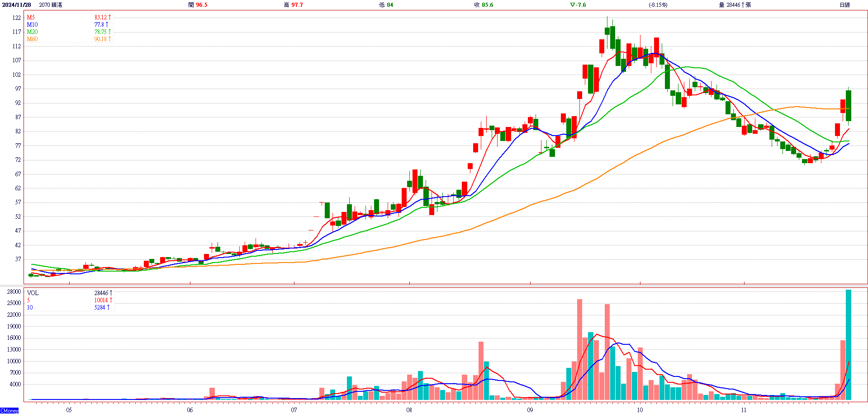Click the 62 price axis label
This screenshot has width=868, height=418.
point(18,188)
